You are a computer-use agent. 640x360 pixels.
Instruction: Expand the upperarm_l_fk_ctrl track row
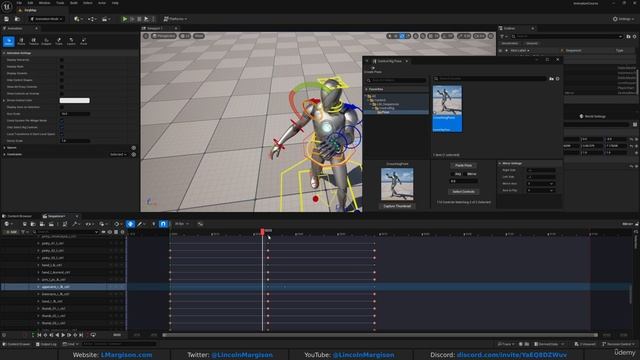[x=38, y=287]
